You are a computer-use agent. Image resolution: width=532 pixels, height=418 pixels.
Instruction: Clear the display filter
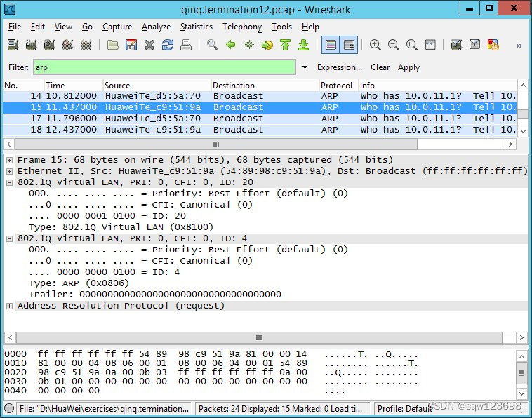(380, 67)
